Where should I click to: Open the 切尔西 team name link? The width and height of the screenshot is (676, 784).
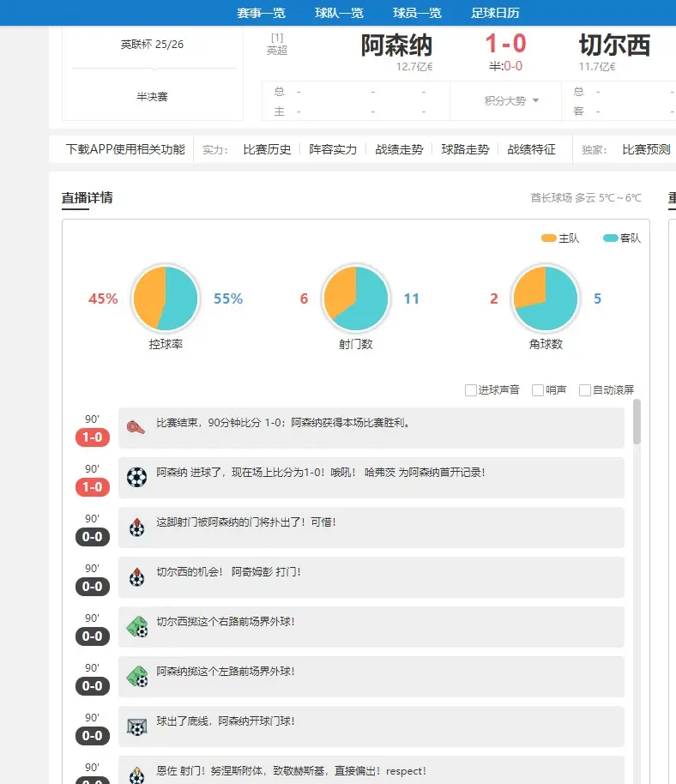[615, 45]
